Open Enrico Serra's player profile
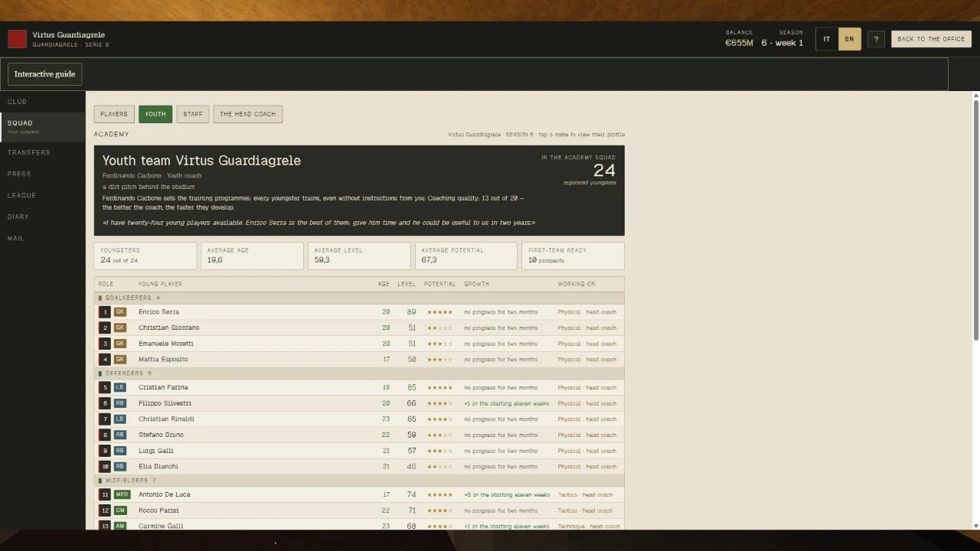 click(x=158, y=312)
